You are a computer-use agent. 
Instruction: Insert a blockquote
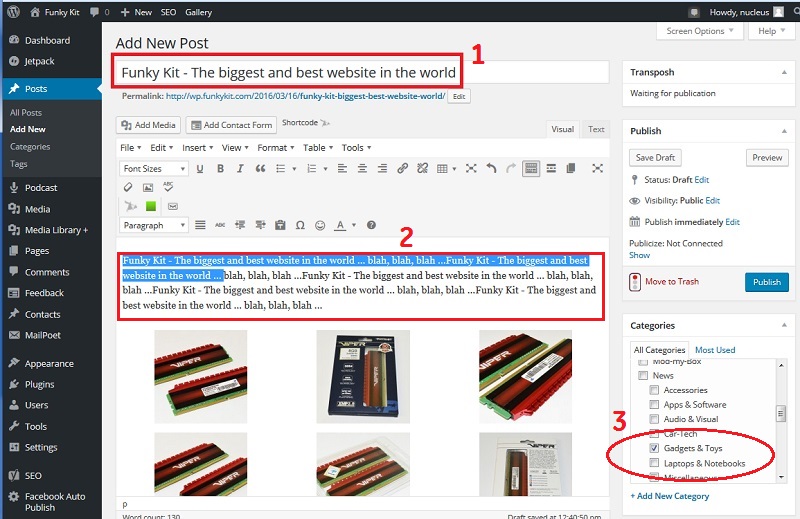[x=260, y=168]
